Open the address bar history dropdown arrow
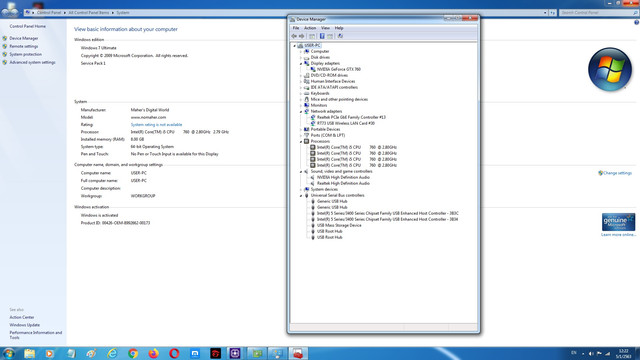 coord(545,13)
